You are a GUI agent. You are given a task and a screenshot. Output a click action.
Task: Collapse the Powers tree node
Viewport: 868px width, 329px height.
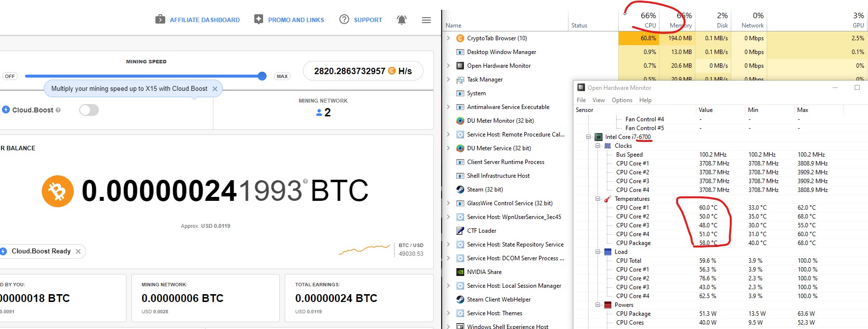pos(598,305)
